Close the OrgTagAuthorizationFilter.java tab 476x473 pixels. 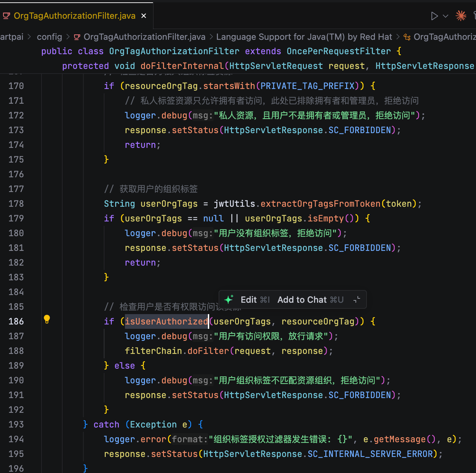pos(144,16)
